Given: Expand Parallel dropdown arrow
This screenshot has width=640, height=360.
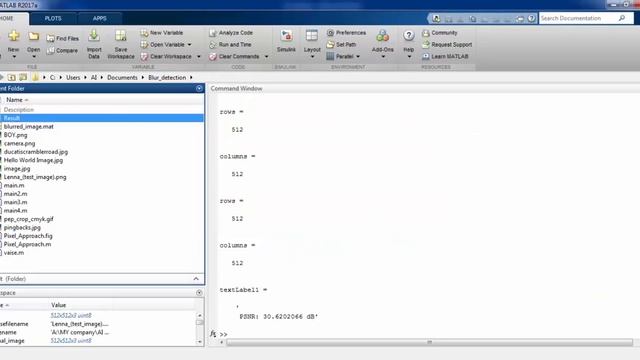Looking at the screenshot, I should coord(358,56).
